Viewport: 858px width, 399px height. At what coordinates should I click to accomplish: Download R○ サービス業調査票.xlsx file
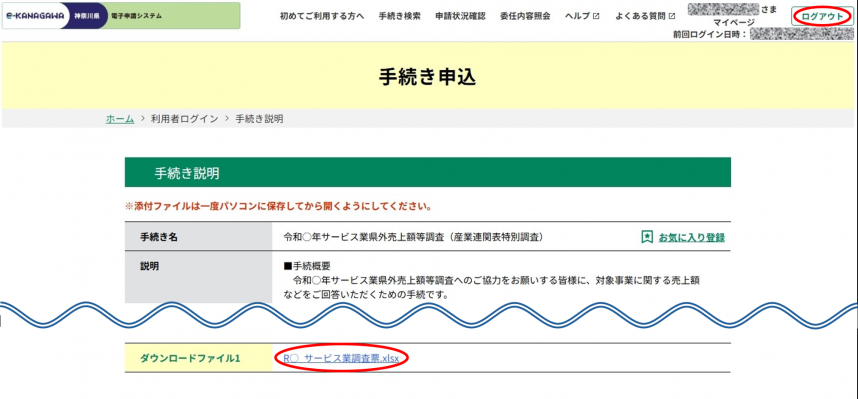point(341,358)
